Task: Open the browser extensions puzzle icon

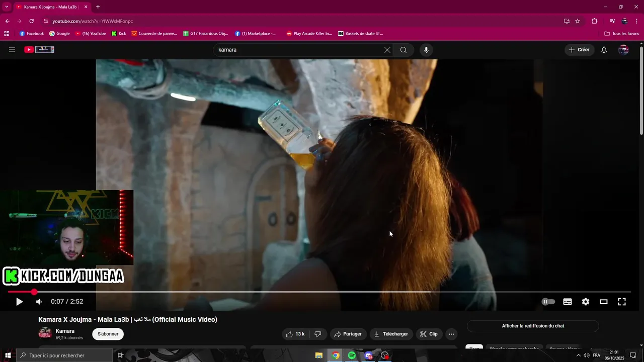Action: (x=595, y=21)
